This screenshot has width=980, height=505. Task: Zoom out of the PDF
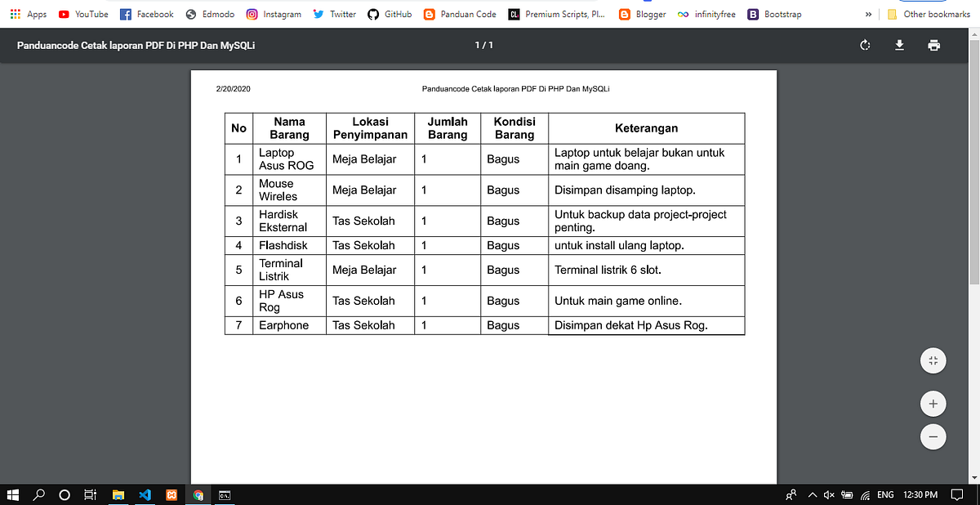coord(933,436)
